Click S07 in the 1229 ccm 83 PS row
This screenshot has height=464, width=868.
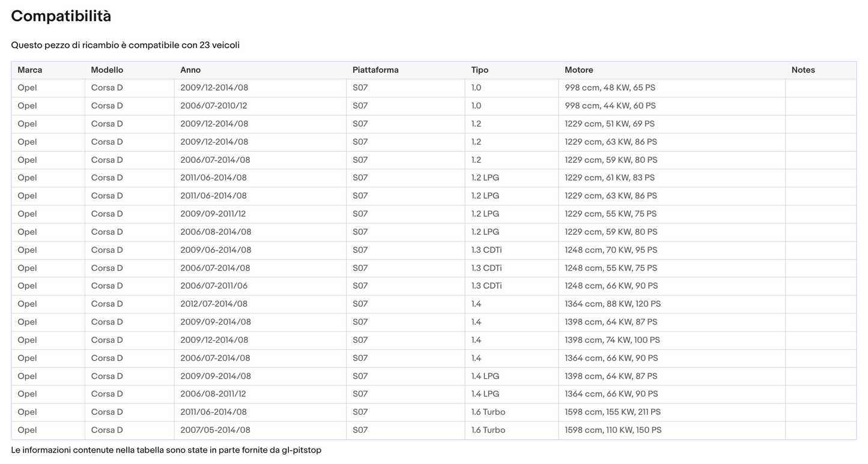(x=360, y=178)
